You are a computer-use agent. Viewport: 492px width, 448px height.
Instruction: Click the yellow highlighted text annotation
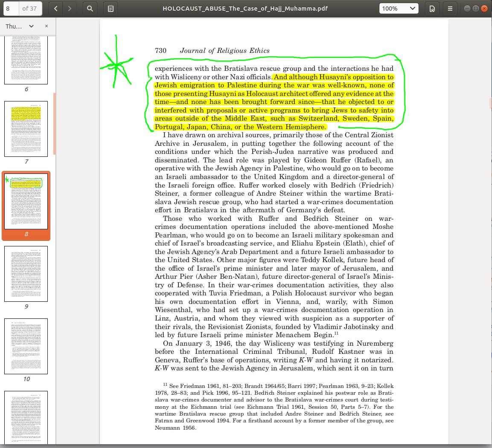[x=274, y=102]
